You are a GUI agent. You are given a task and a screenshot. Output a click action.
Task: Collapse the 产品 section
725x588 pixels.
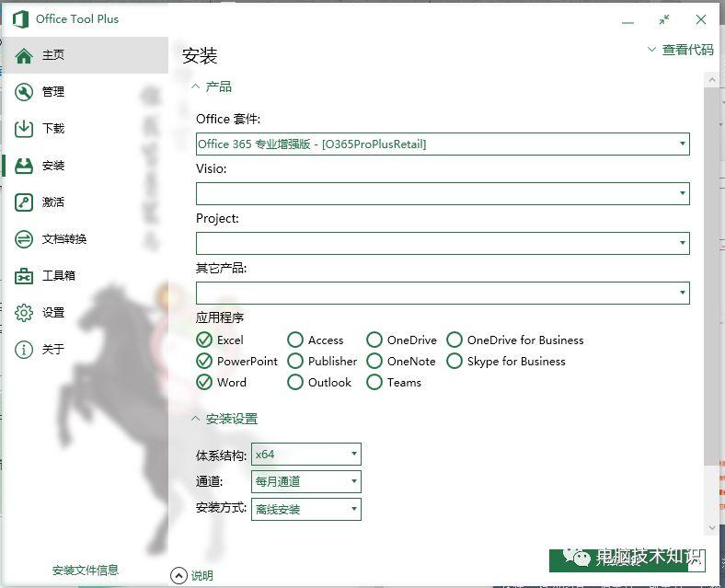pyautogui.click(x=212, y=86)
